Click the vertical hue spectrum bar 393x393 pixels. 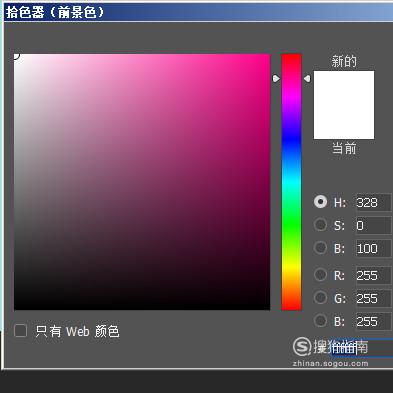pyautogui.click(x=292, y=182)
